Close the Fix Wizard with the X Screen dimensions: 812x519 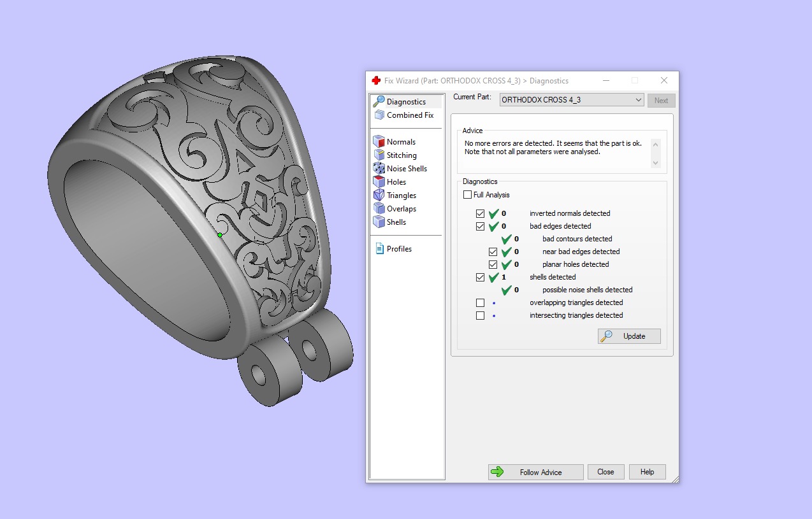click(663, 80)
